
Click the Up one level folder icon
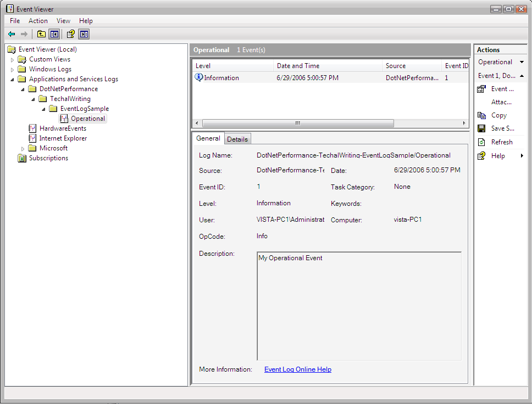[x=41, y=34]
